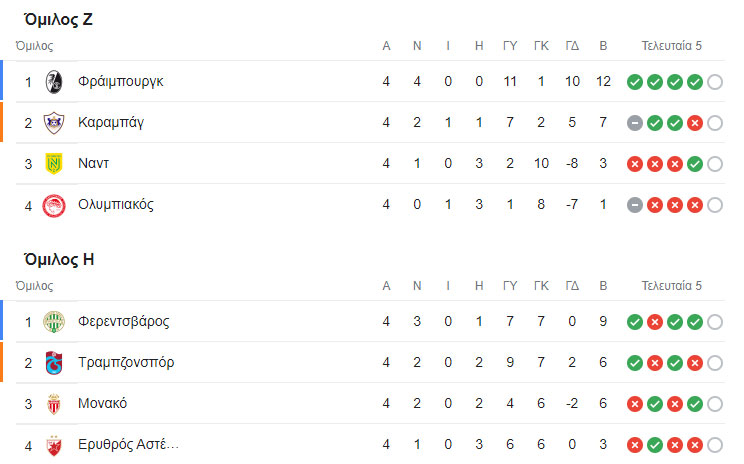744x464 pixels.
Task: Click Ναντ's green win result indicator
Action: tap(694, 163)
